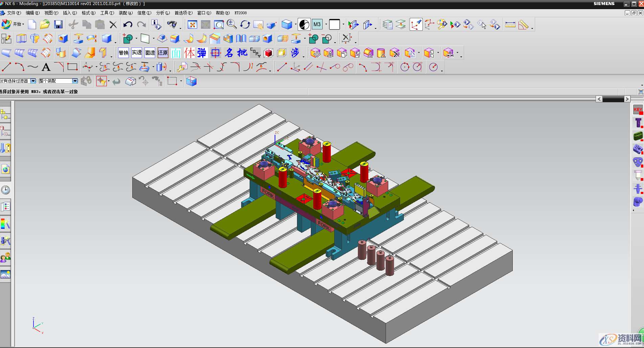
Task: Click the Rotate view icon
Action: coord(245,25)
